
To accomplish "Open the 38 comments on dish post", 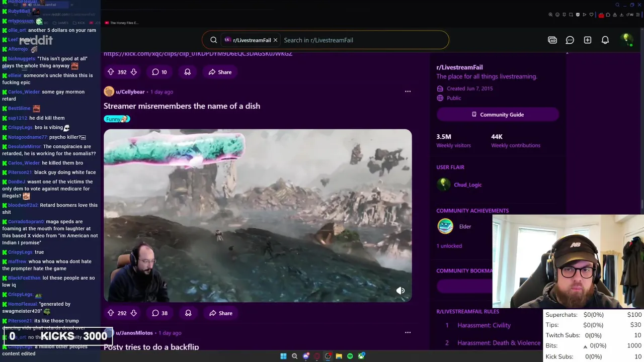I will (159, 313).
